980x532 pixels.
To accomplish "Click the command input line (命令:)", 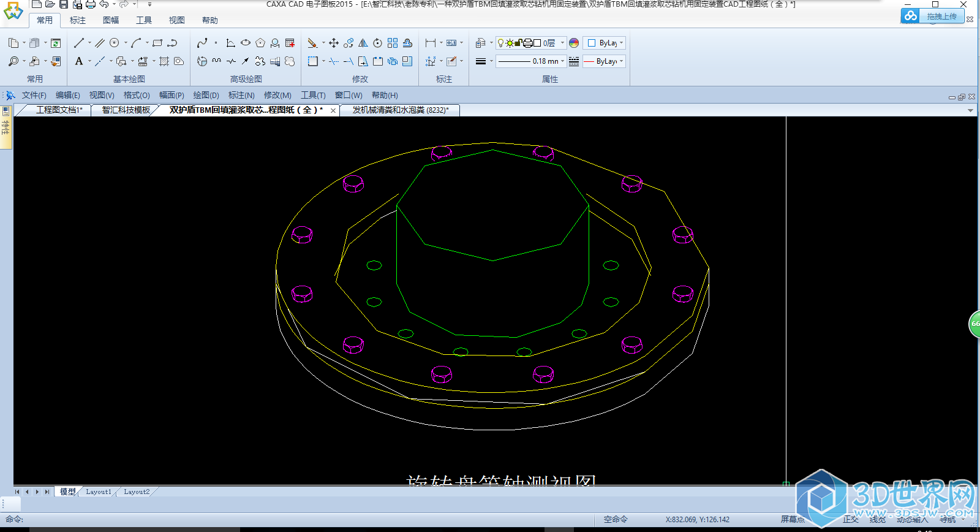I will point(296,519).
